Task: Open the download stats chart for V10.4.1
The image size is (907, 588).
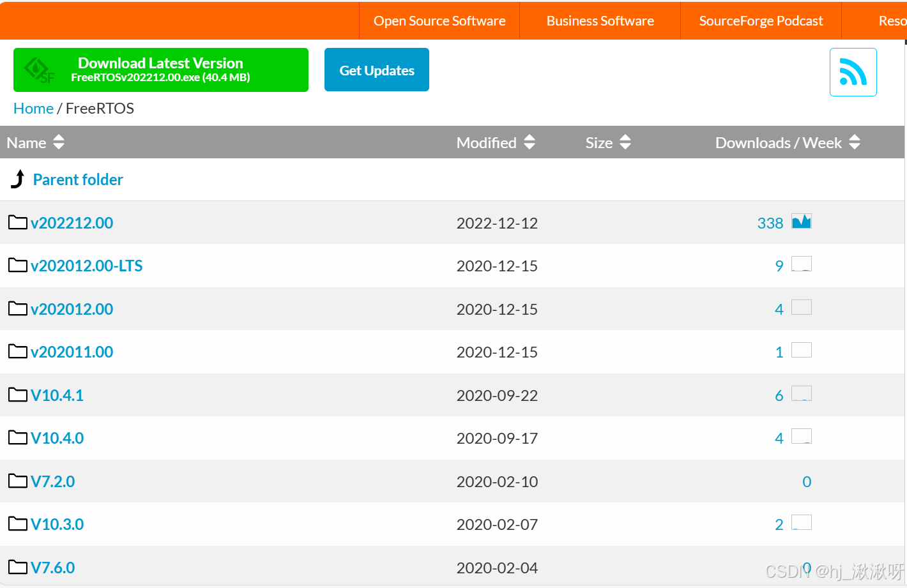Action: click(x=802, y=393)
